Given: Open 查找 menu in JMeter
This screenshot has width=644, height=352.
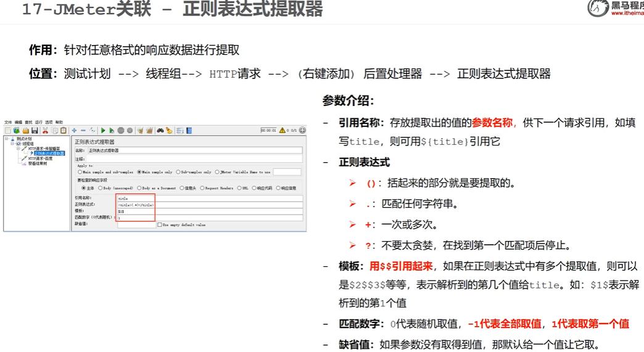Looking at the screenshot, I should [29, 122].
